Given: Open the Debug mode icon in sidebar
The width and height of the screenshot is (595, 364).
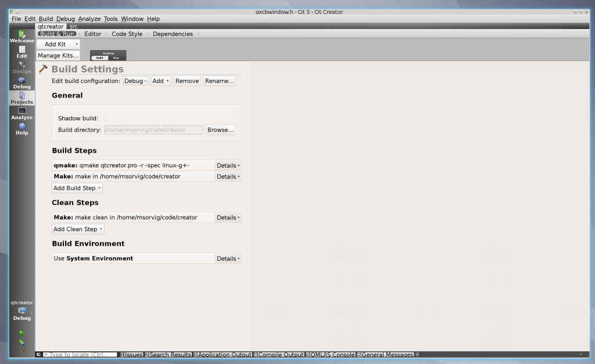Looking at the screenshot, I should [21, 82].
